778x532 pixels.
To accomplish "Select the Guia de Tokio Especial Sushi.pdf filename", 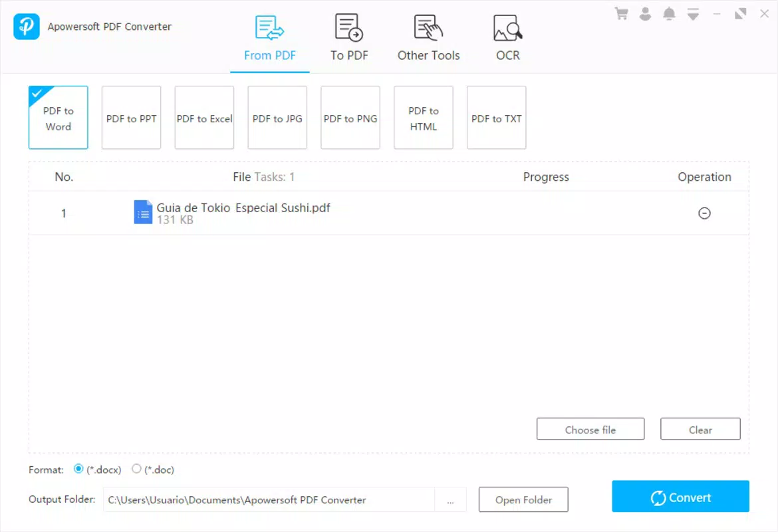I will click(243, 208).
